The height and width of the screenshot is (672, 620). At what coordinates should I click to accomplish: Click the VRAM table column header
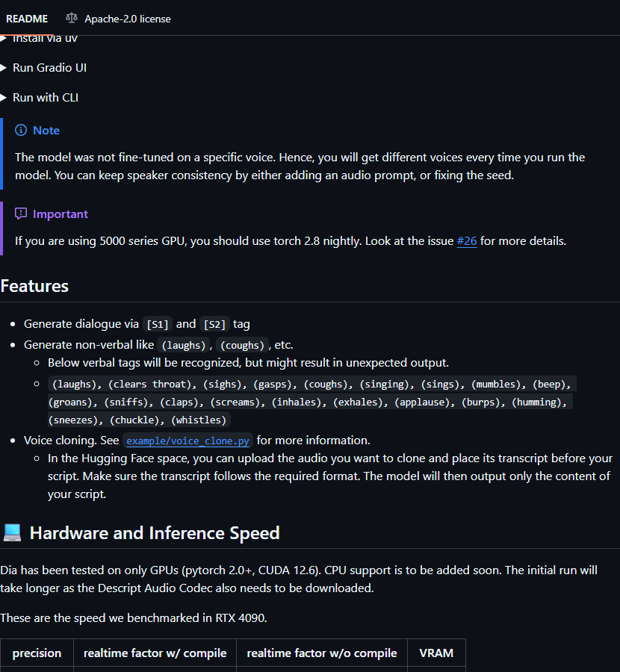point(436,653)
